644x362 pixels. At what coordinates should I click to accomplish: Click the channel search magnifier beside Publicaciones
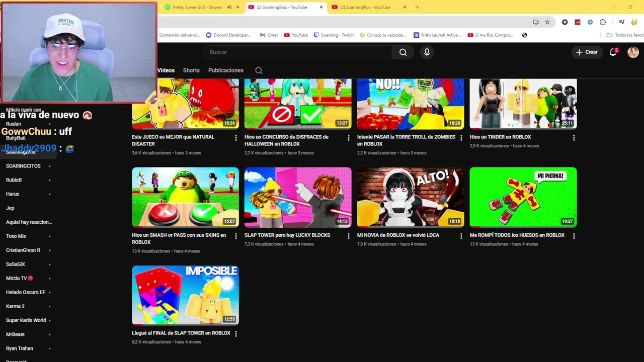click(259, 70)
